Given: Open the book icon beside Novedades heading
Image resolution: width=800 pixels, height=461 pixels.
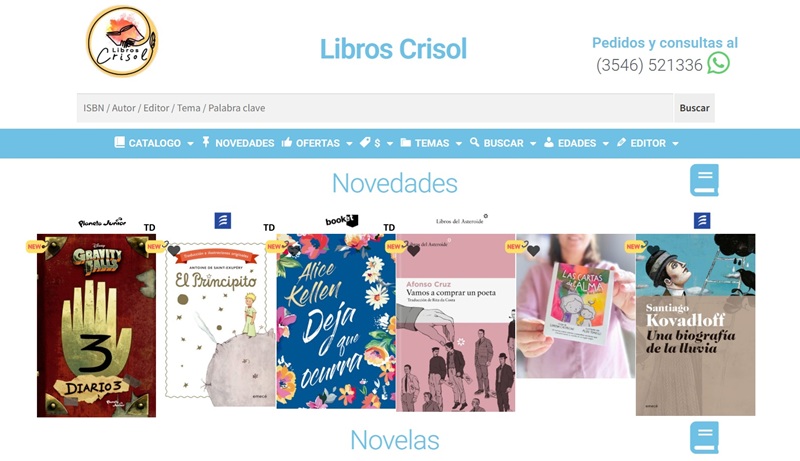Looking at the screenshot, I should coord(704,180).
